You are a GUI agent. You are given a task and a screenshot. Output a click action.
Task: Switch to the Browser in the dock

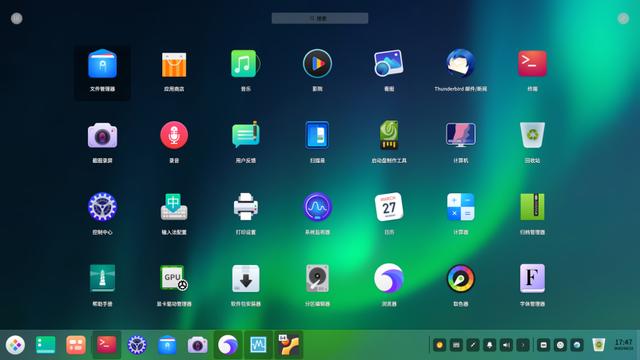tap(228, 345)
